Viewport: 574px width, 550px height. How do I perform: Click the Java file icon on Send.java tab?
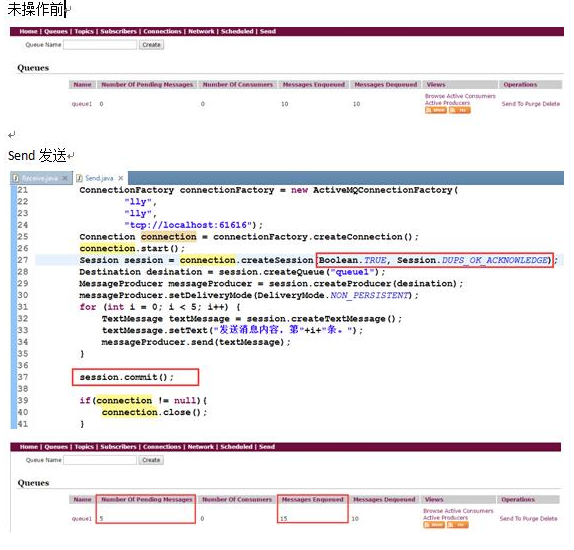(79, 178)
